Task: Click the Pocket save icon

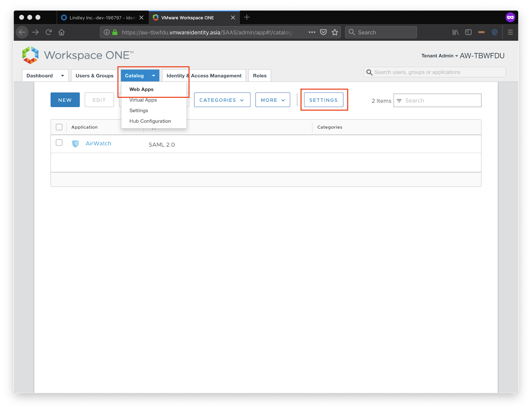Action: tap(323, 32)
